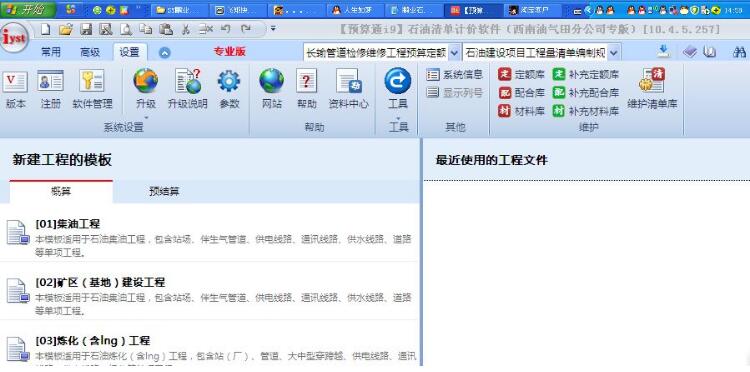Open the 注册 registration button
This screenshot has height=372, width=750.
click(50, 89)
